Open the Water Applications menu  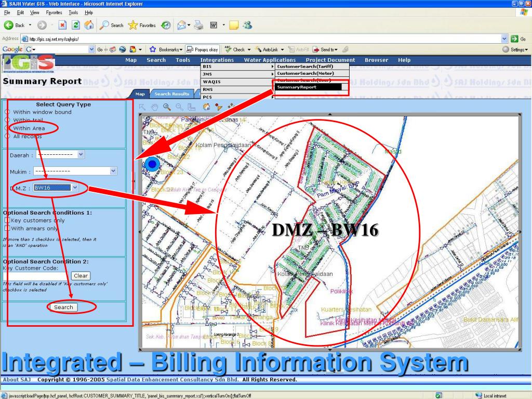pyautogui.click(x=270, y=60)
